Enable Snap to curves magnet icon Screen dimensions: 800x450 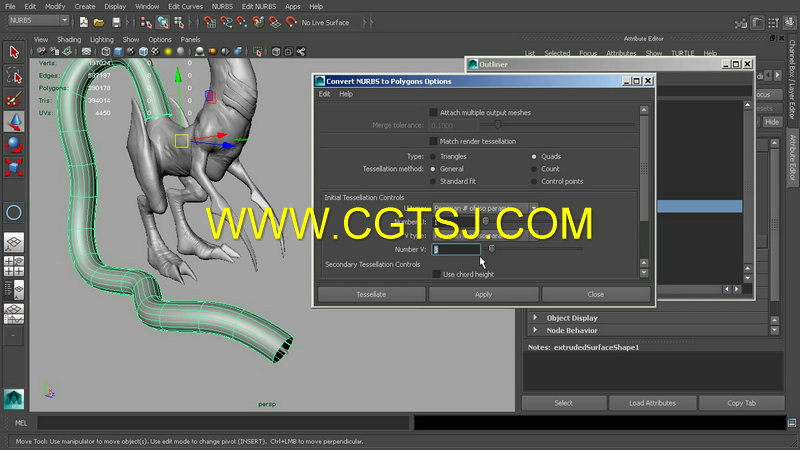[226, 22]
